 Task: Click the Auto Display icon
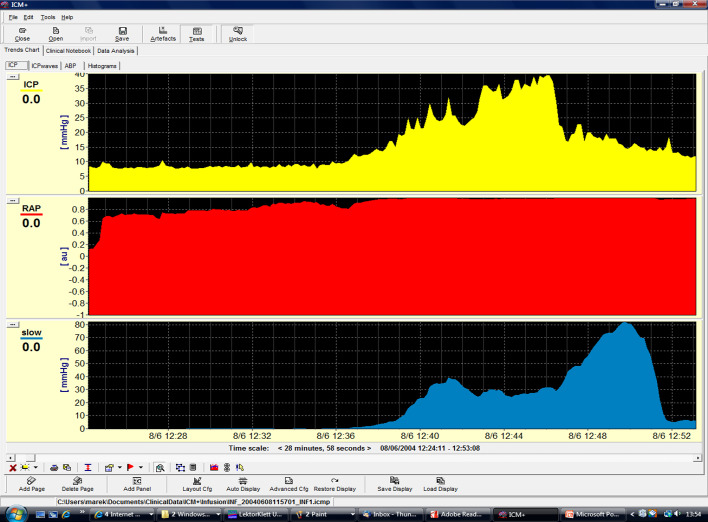pyautogui.click(x=243, y=484)
